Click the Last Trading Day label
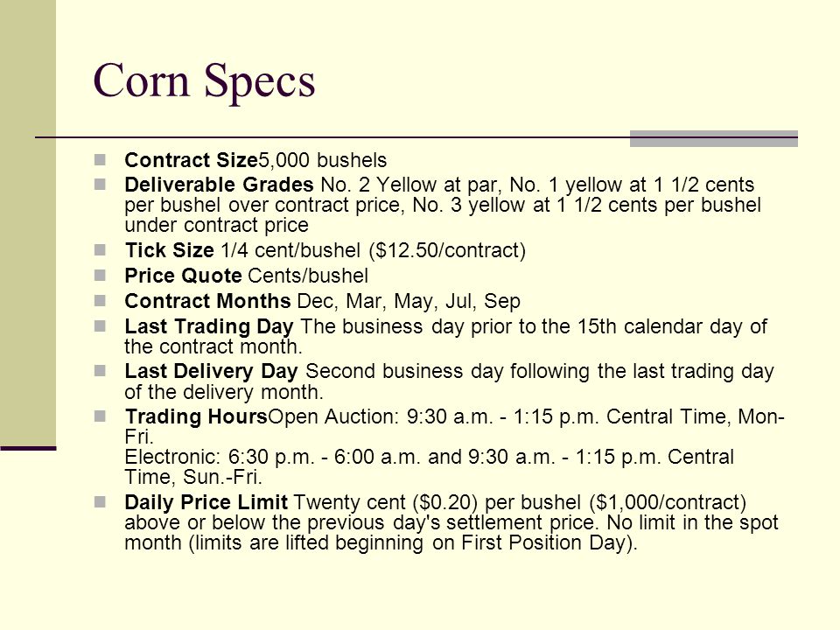 click(x=209, y=326)
